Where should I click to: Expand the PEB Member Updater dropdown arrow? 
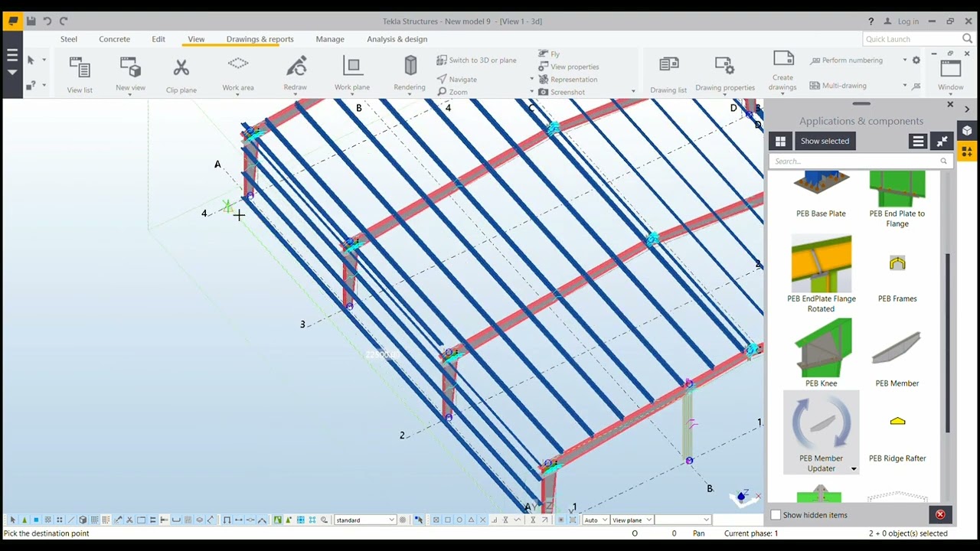click(x=854, y=469)
